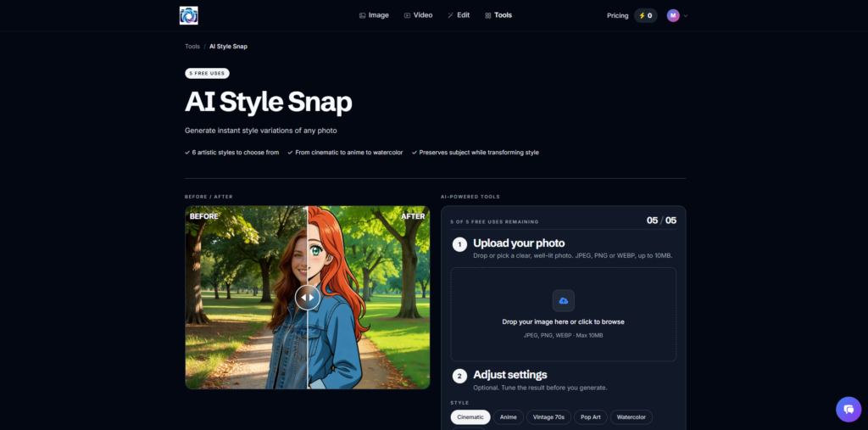This screenshot has width=868, height=430.
Task: Click the 05 / 05 usage counter
Action: pyautogui.click(x=661, y=221)
